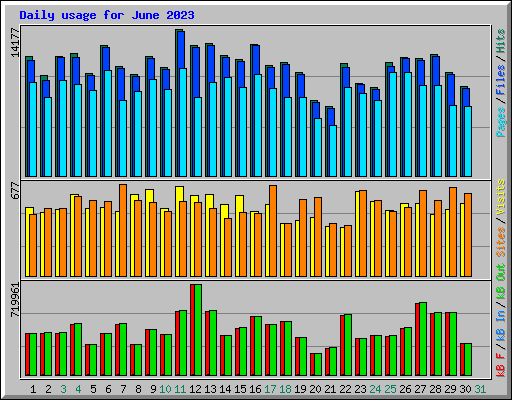Click the cyan Pages bar for day 11

183,122
